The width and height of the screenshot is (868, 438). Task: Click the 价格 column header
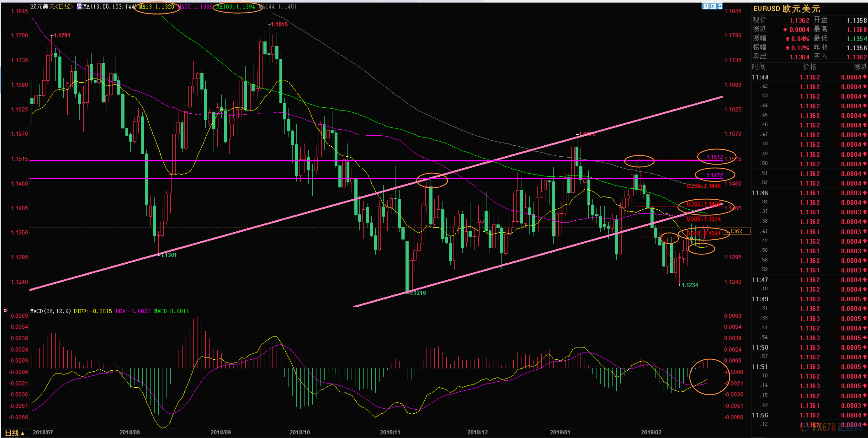coord(810,67)
